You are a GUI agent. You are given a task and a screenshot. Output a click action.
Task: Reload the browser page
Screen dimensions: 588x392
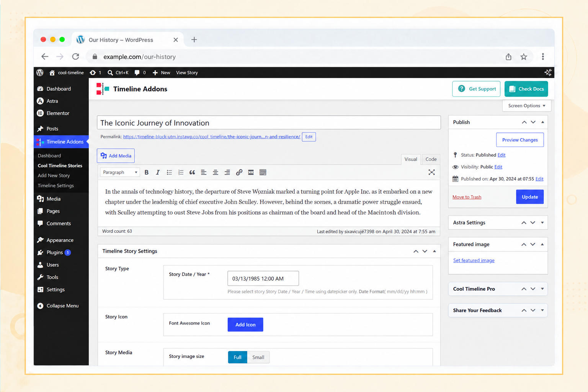click(75, 57)
